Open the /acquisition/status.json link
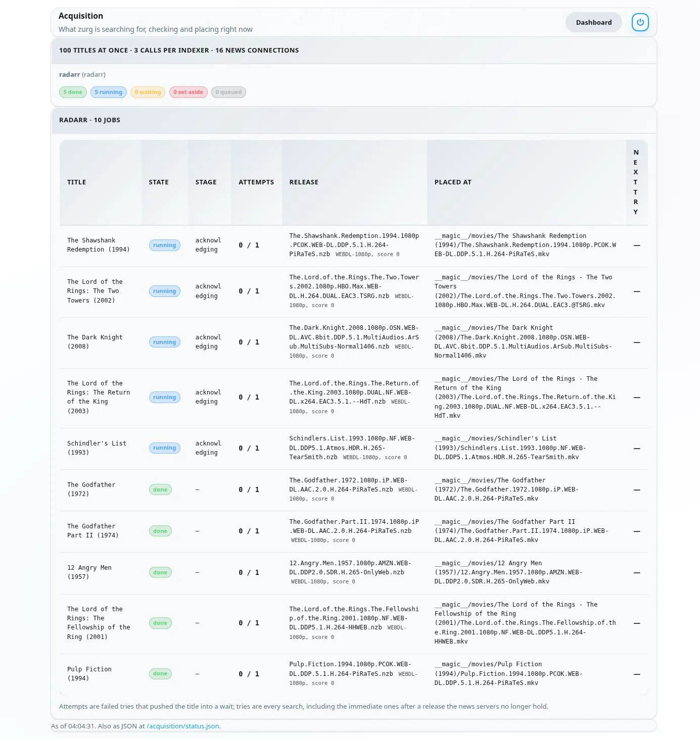This screenshot has width=700, height=739. tap(183, 726)
